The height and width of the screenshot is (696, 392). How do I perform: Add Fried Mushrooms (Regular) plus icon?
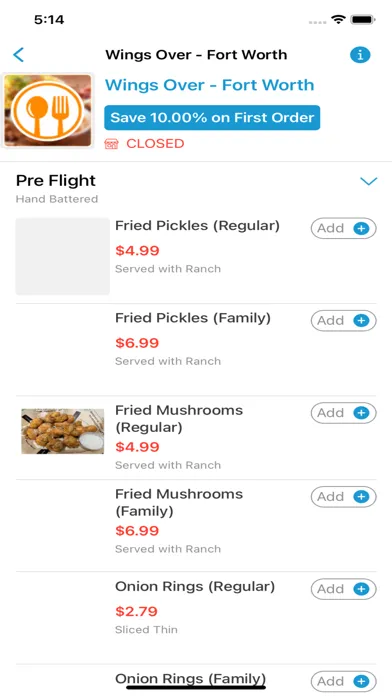coord(361,413)
